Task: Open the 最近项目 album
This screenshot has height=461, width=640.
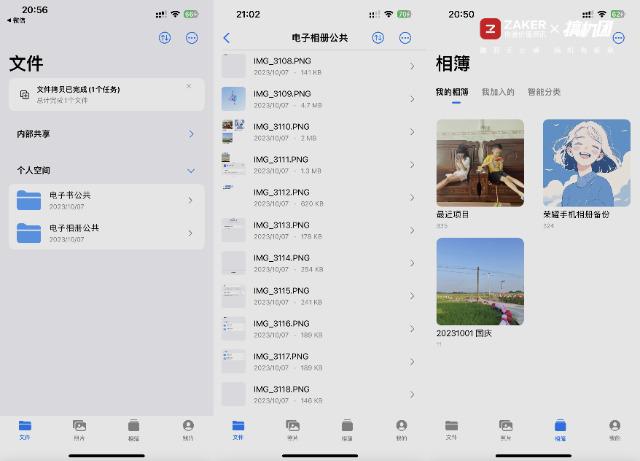Action: coord(480,163)
